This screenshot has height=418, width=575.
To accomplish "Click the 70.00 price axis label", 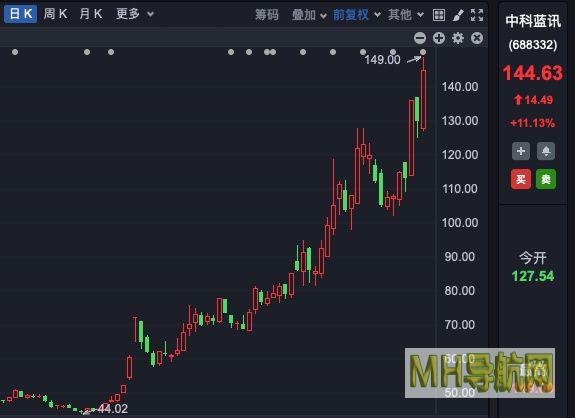I will [459, 324].
